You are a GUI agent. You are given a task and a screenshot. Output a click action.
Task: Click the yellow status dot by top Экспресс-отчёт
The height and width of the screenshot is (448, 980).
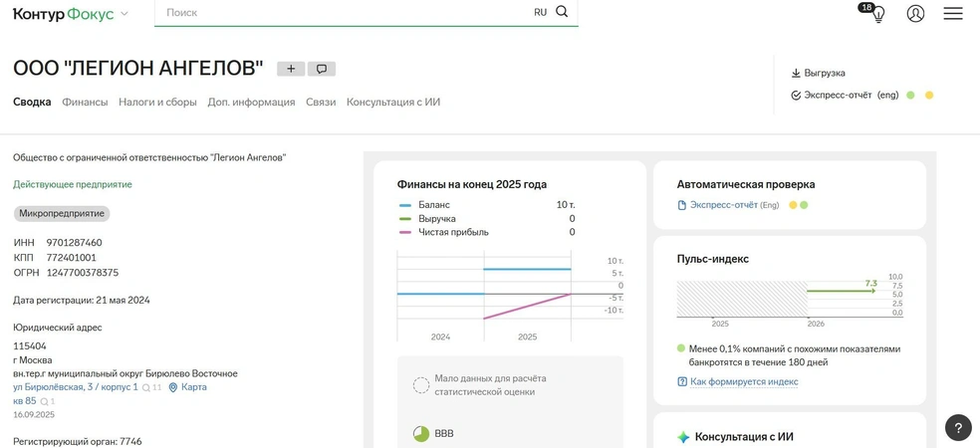pyautogui.click(x=929, y=96)
